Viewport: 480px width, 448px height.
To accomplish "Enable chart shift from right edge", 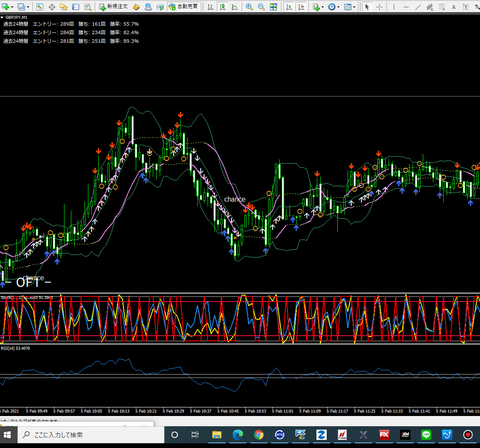I will pos(301,7).
